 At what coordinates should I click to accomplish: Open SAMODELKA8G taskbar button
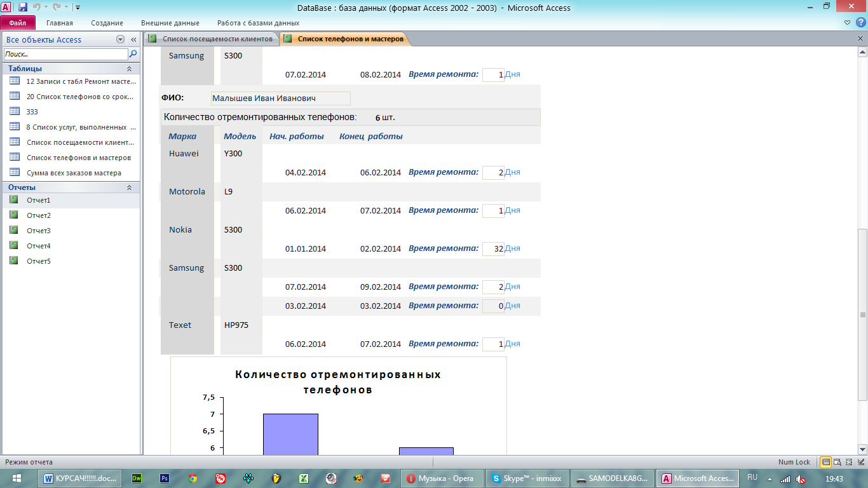pos(612,478)
